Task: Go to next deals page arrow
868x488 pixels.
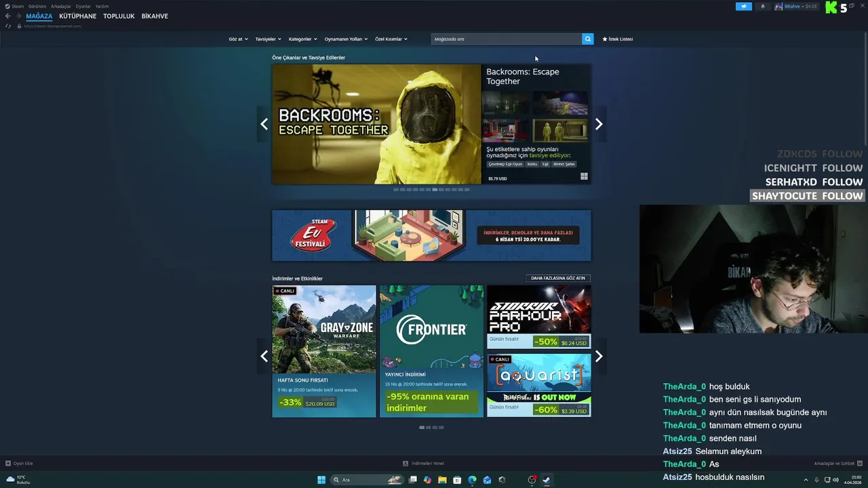Action: (599, 357)
